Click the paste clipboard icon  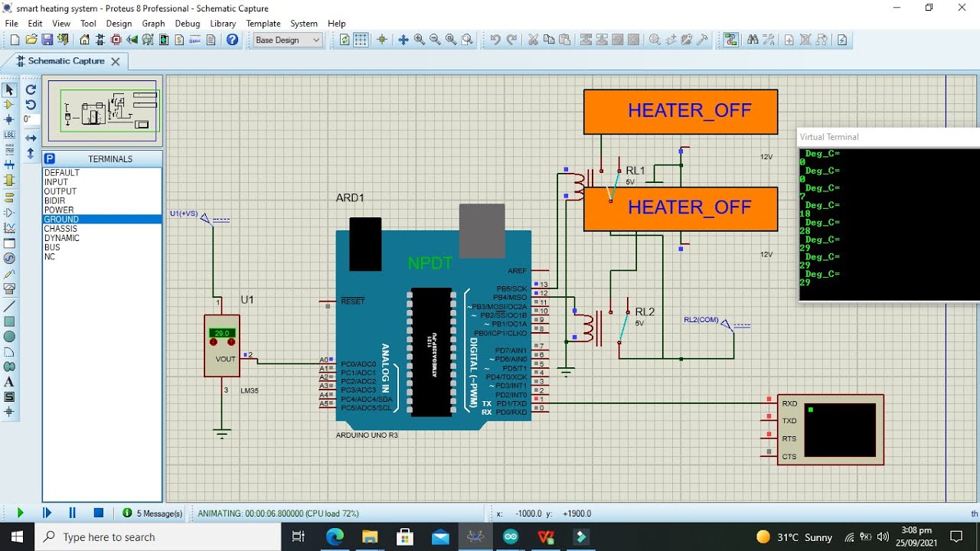[565, 40]
